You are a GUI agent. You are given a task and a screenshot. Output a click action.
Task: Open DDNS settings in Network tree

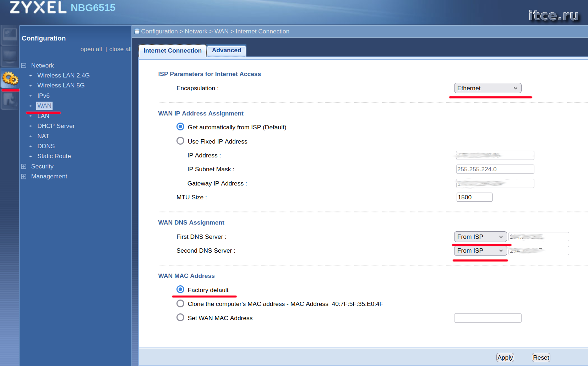point(46,146)
